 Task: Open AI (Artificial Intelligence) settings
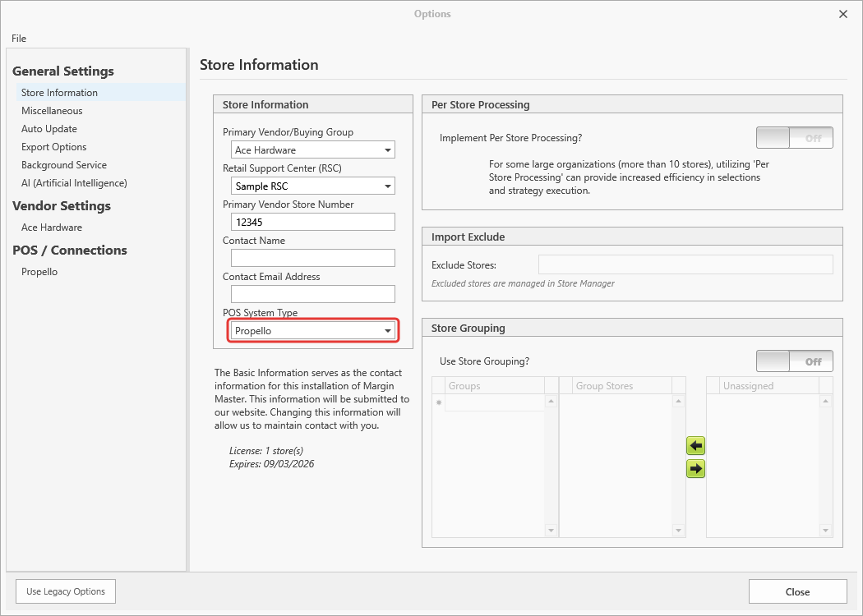[74, 183]
